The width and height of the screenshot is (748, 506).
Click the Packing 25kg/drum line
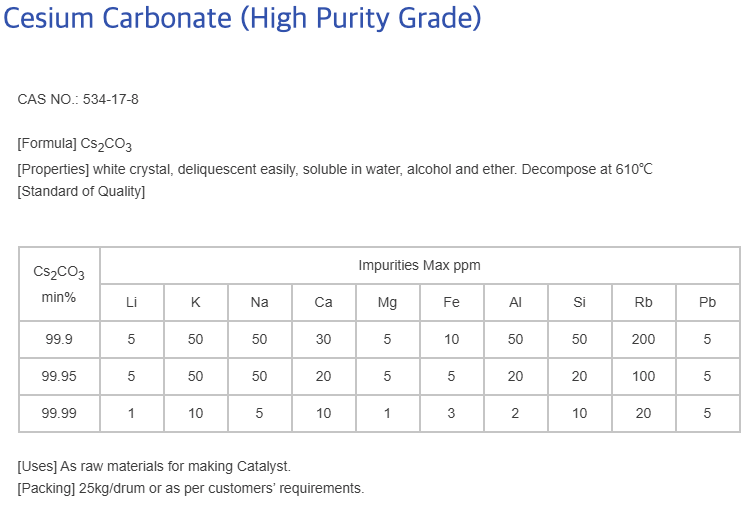click(x=191, y=488)
